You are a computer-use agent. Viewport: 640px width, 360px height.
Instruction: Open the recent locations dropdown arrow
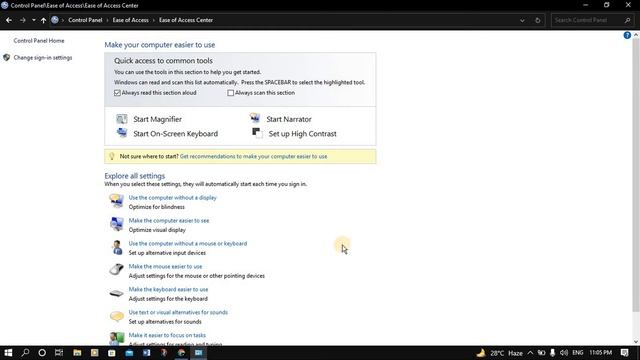33,20
